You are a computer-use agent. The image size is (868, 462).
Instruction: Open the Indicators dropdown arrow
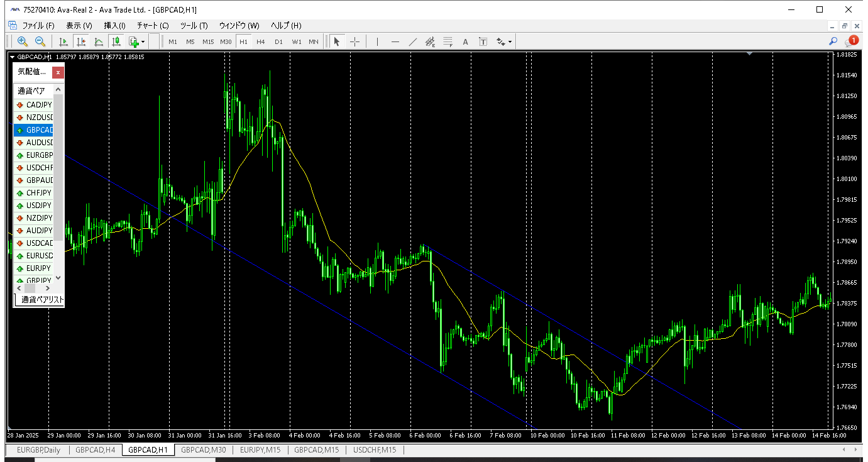click(143, 41)
